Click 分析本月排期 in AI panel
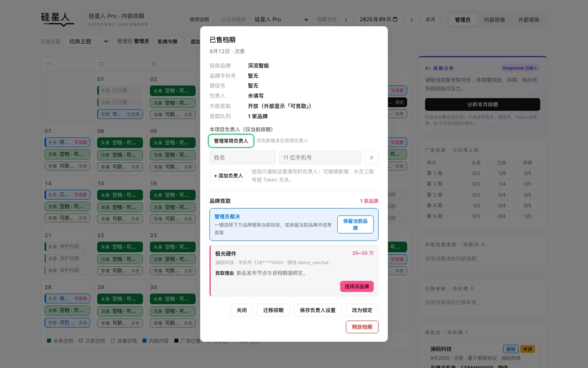 click(483, 105)
